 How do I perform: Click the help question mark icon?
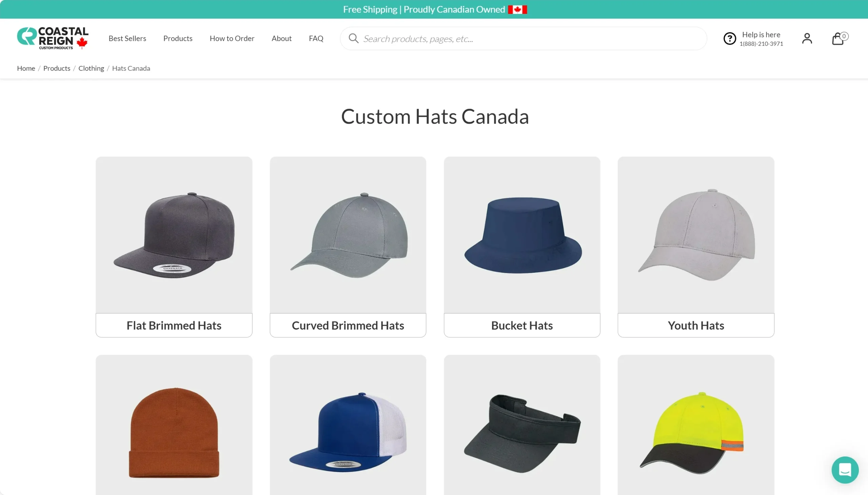[x=730, y=38]
